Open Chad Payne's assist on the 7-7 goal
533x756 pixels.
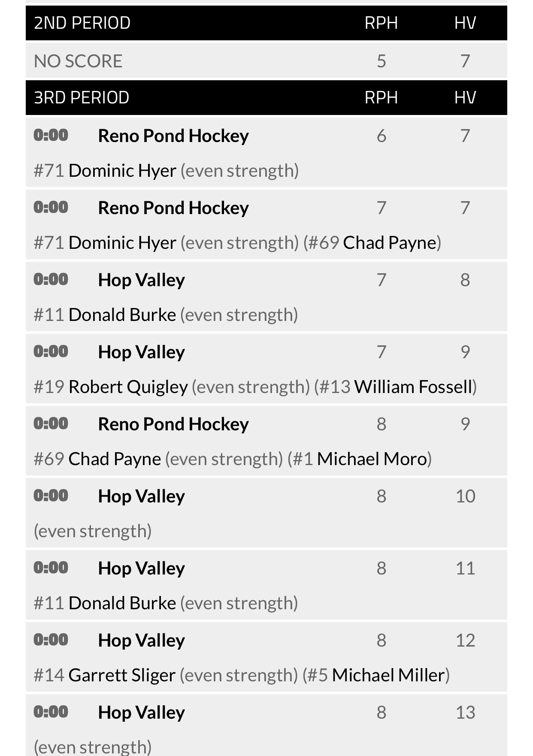coord(390,243)
